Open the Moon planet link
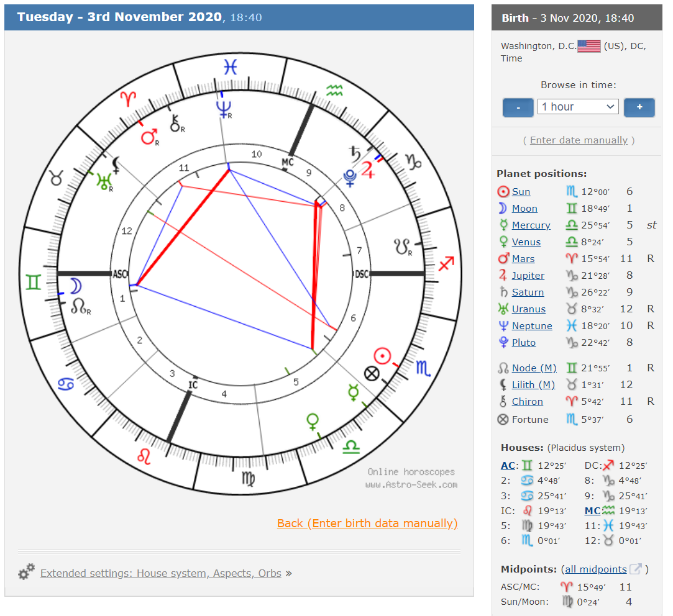 pos(524,209)
